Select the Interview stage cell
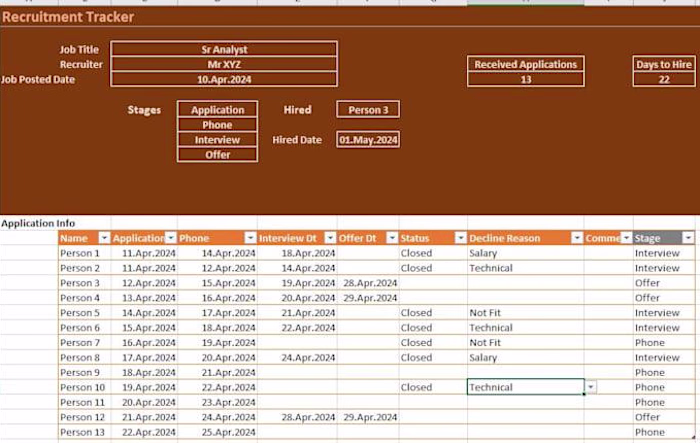Image resolution: width=700 pixels, height=443 pixels. coord(217,140)
